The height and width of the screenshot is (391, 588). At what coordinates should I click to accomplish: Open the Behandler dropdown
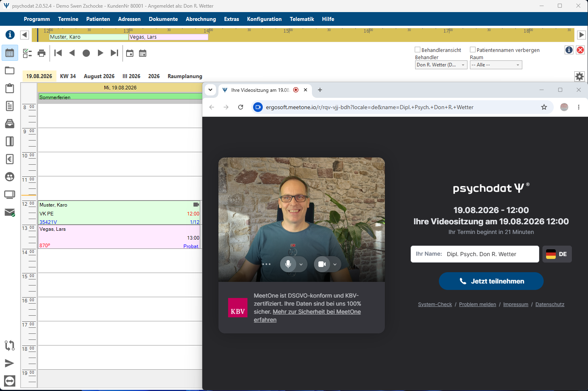(441, 65)
